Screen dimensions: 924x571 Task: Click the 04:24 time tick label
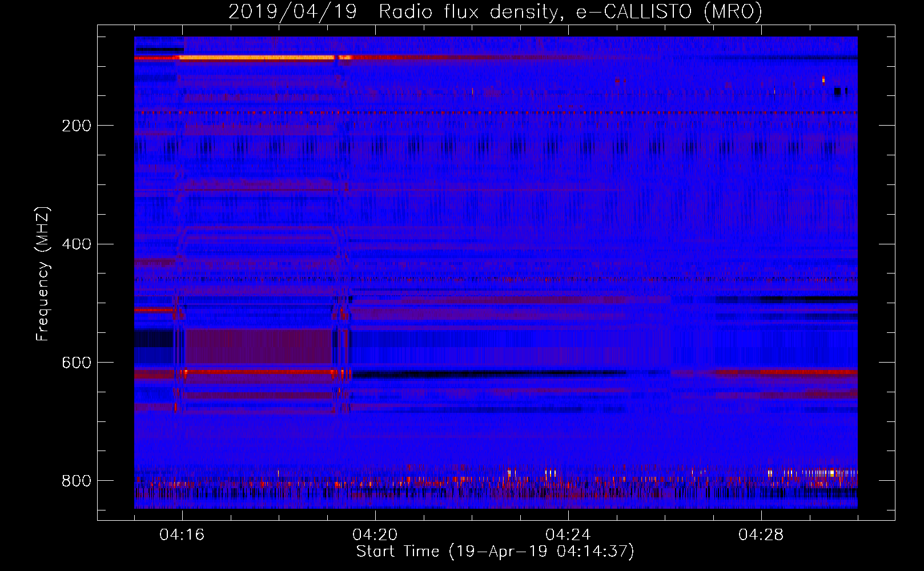point(568,534)
